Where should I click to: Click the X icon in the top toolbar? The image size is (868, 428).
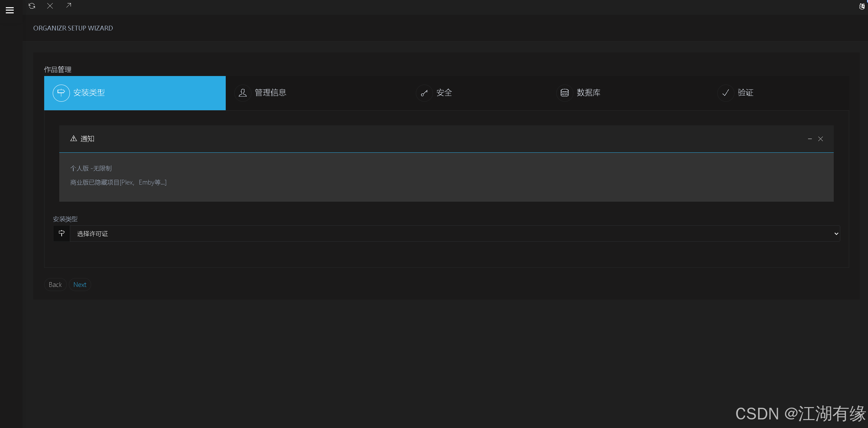pos(50,6)
